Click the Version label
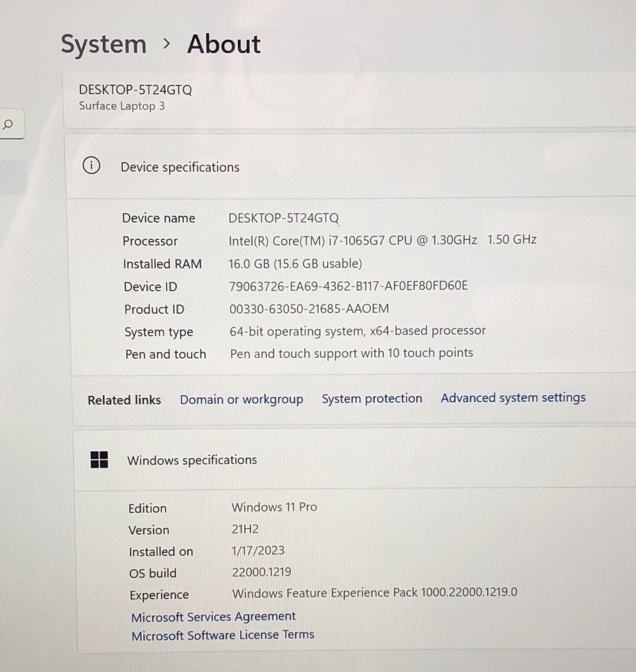 coord(149,530)
